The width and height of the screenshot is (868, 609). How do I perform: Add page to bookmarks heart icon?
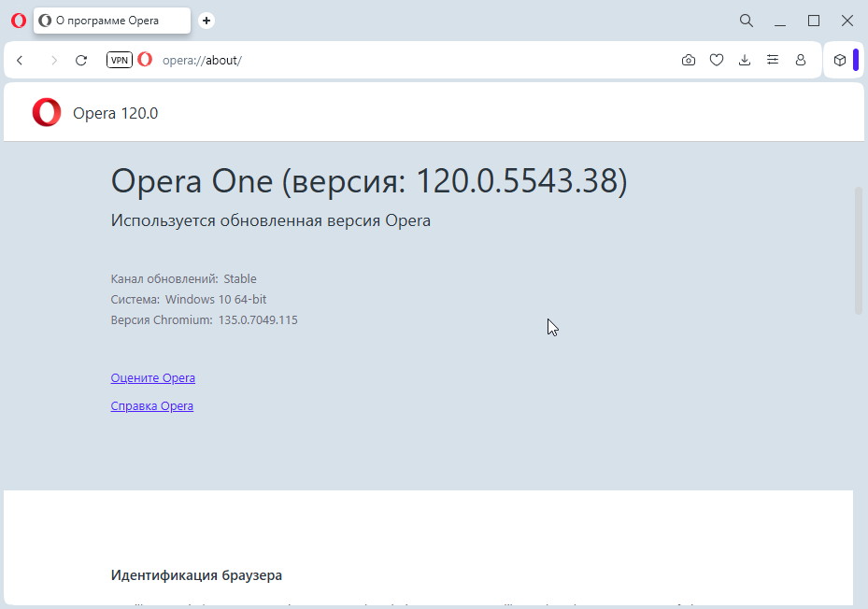(x=717, y=60)
